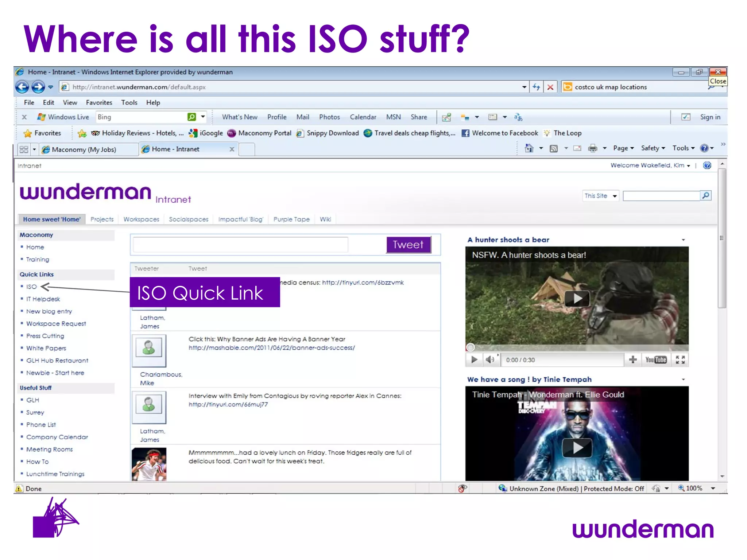The image size is (747, 560).
Task: Toggle fullscreen on the bear video
Action: point(680,360)
